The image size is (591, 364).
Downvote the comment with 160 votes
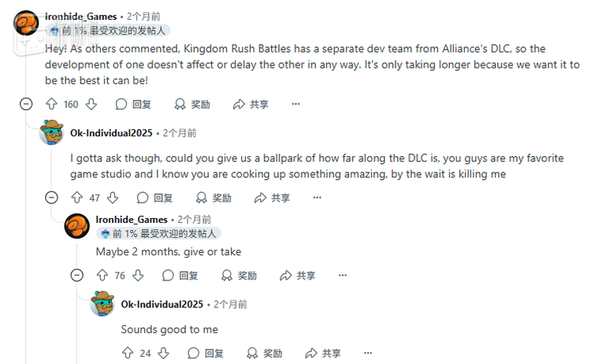pyautogui.click(x=91, y=104)
